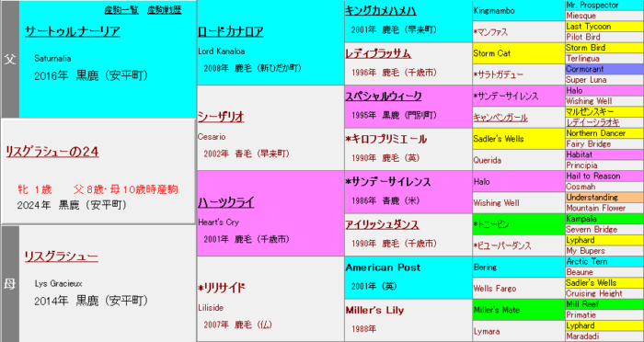Select シーザリオ in pedigree
The width and height of the screenshot is (644, 342).
[x=221, y=117]
